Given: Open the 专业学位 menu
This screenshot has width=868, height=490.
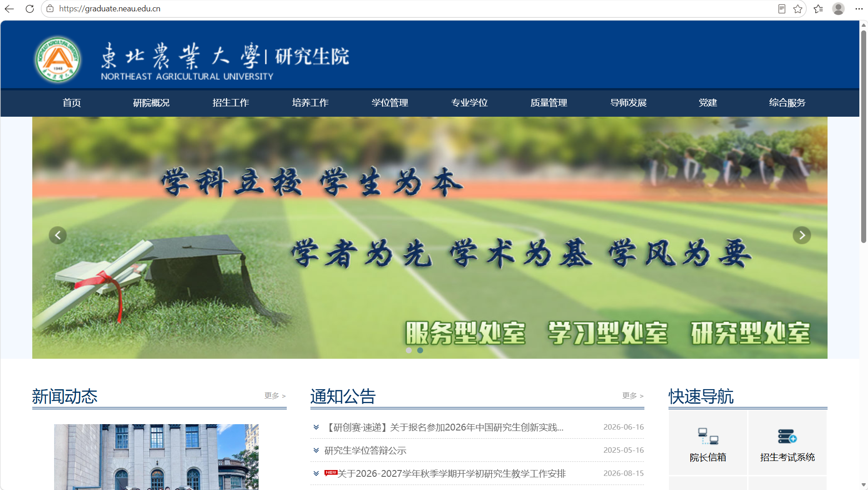Looking at the screenshot, I should (469, 103).
